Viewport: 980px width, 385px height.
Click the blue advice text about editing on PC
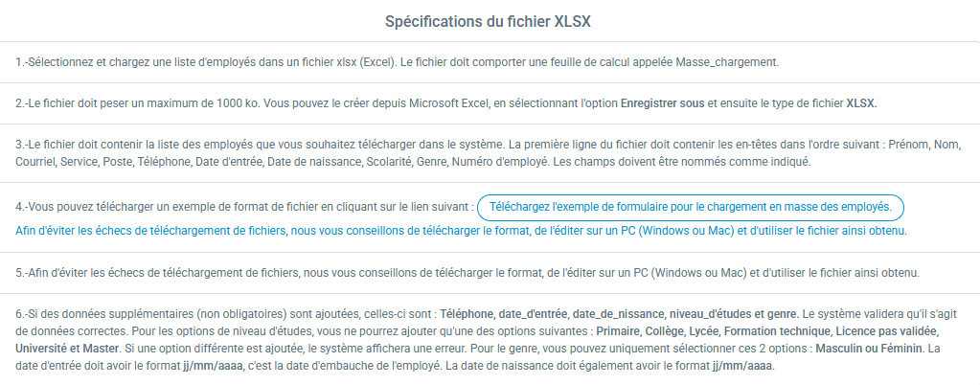point(461,231)
